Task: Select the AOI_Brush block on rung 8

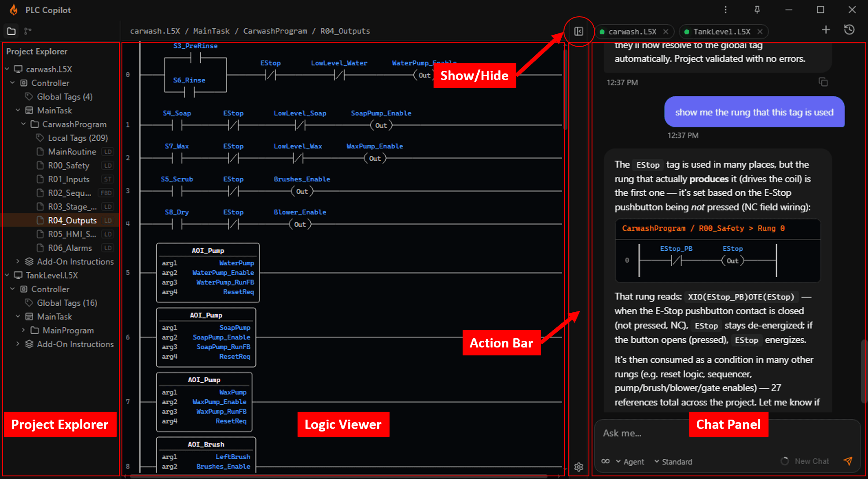Action: (206, 454)
